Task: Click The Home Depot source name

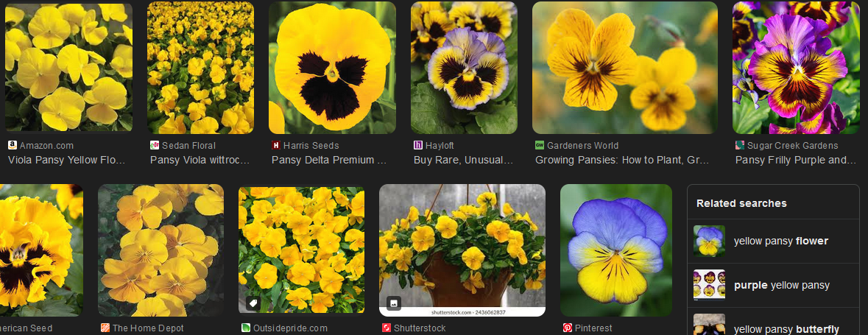Action: (x=149, y=328)
